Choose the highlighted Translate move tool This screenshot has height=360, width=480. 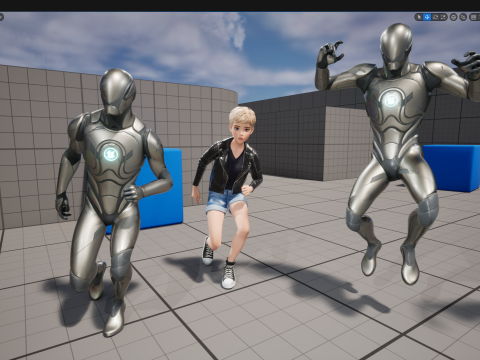pyautogui.click(x=427, y=17)
